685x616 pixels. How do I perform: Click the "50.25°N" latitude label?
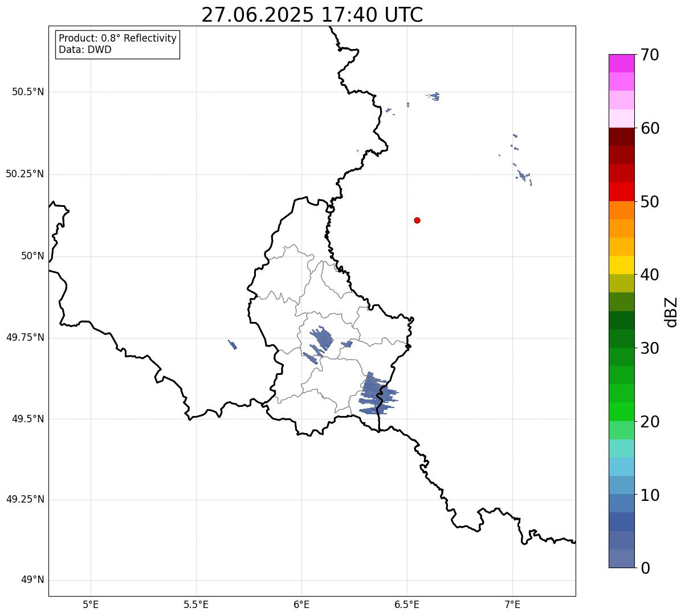click(25, 174)
